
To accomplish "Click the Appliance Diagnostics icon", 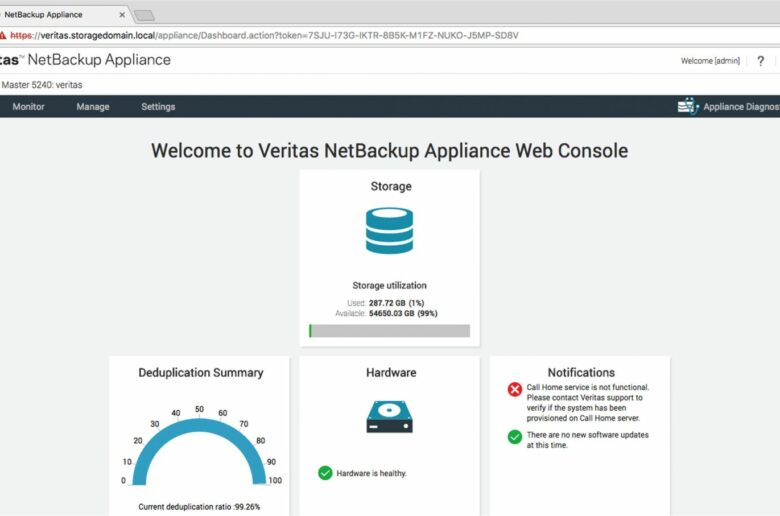I will click(x=688, y=106).
